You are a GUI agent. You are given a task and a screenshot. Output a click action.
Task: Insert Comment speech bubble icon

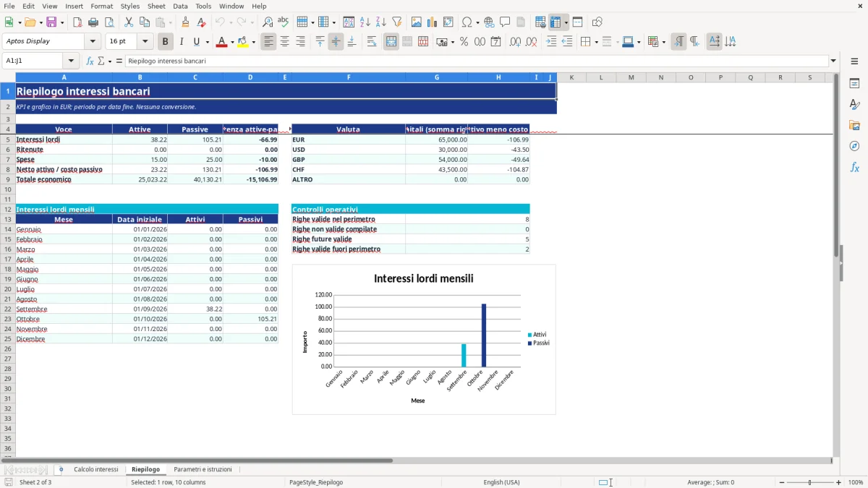pos(505,22)
